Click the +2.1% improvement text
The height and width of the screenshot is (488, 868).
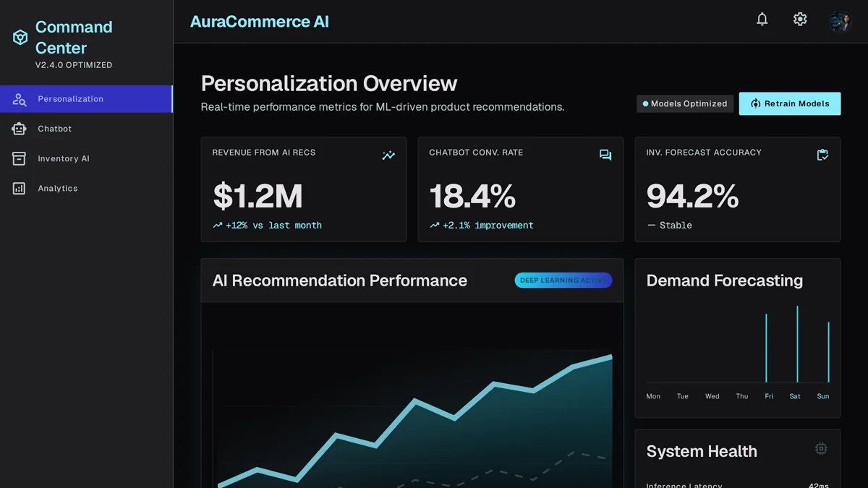point(488,226)
